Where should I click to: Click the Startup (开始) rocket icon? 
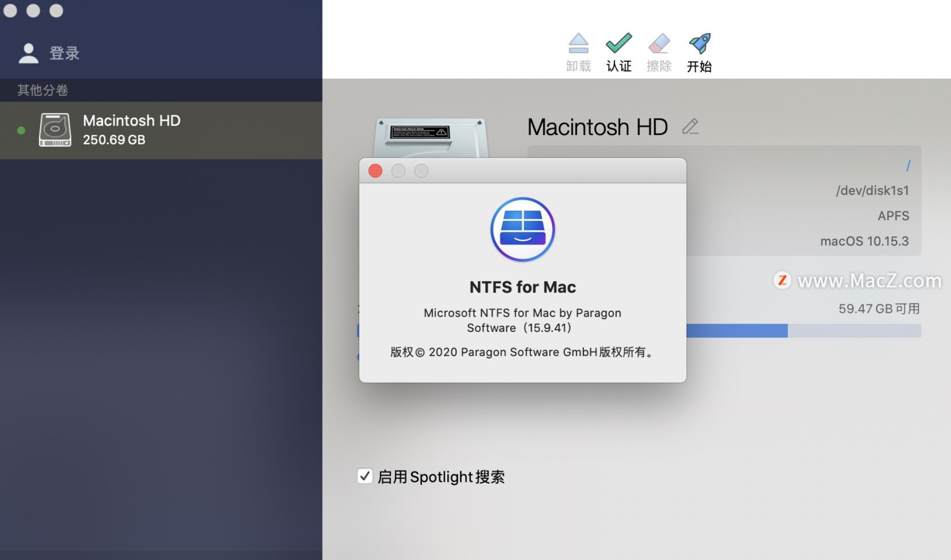pos(699,44)
